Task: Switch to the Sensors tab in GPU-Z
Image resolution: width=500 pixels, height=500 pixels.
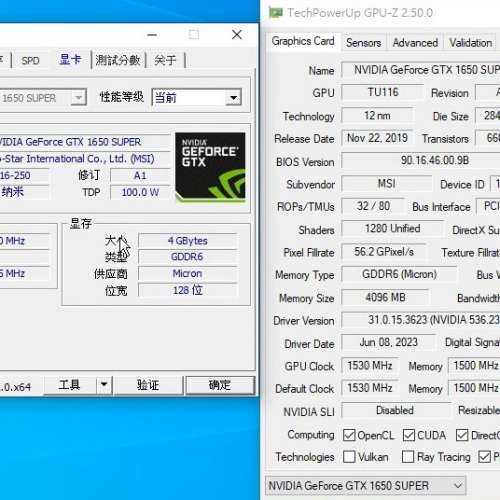Action: coord(363,43)
